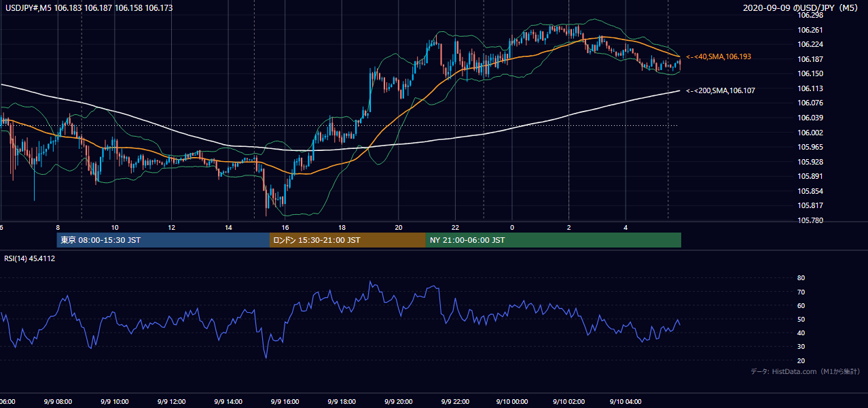
Task: Click the 105.891 price axis label
Action: click(810, 176)
